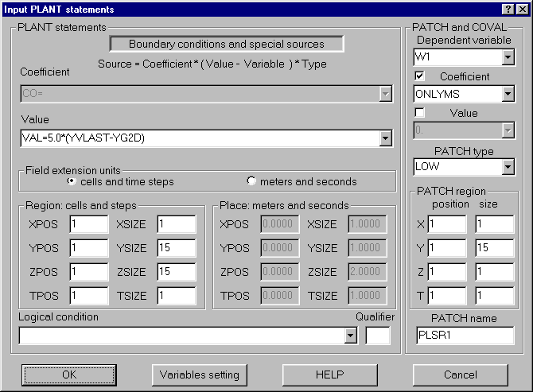This screenshot has width=533, height=392.
Task: Open the Value VAL= dropdown arrow
Action: 386,138
